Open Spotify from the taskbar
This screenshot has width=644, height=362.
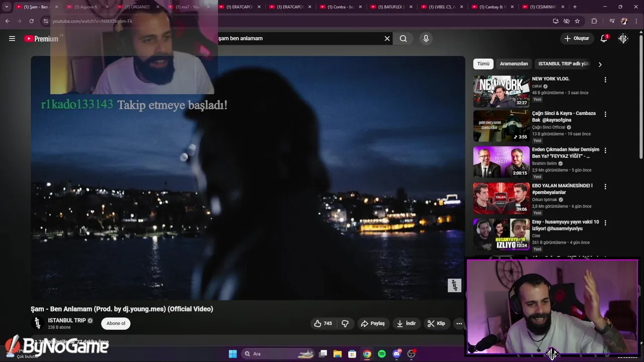tap(382, 354)
